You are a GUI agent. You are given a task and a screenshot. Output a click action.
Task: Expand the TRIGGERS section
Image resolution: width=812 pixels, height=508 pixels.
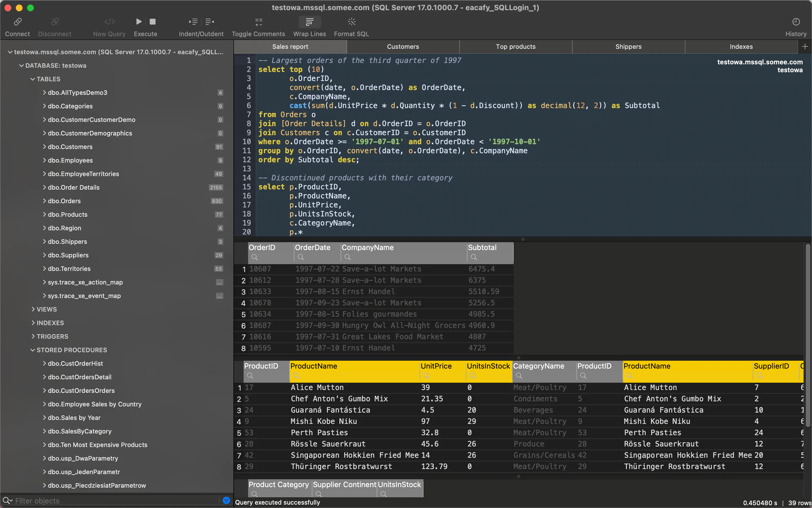tap(33, 336)
